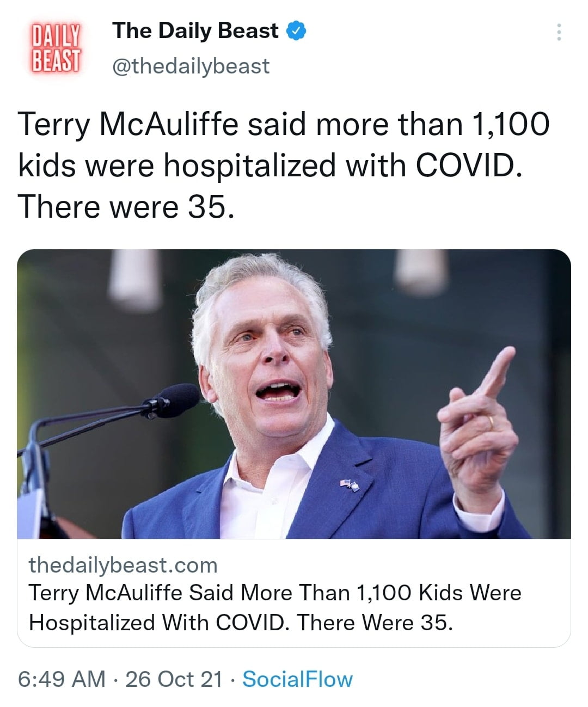The width and height of the screenshot is (588, 707).
Task: Click "There were 35." in the tweet
Action: point(126,207)
